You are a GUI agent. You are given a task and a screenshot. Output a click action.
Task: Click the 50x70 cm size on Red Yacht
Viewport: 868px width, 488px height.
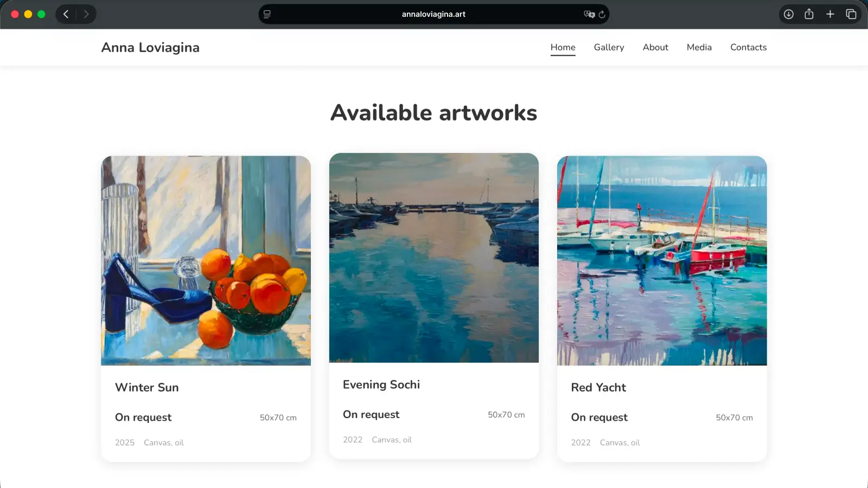tap(735, 418)
